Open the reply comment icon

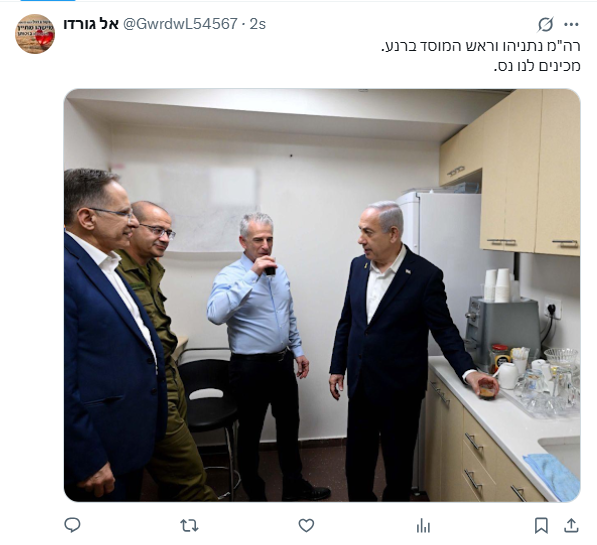[x=72, y=525]
